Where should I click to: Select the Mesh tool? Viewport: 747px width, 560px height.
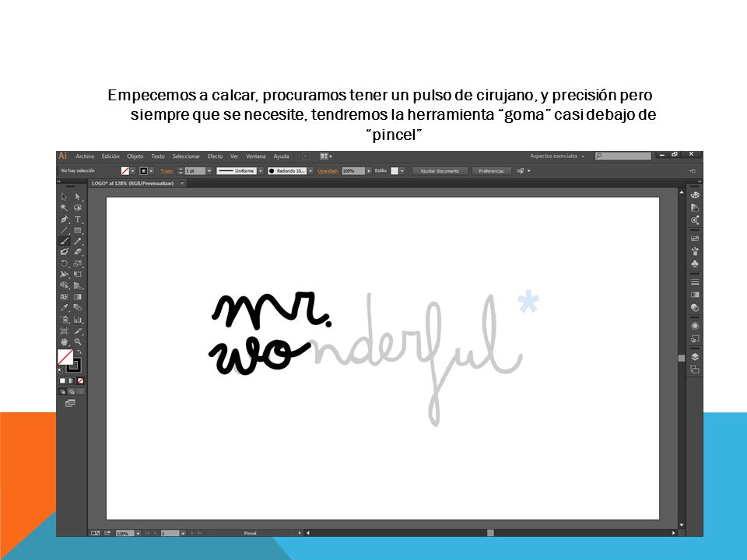click(65, 296)
